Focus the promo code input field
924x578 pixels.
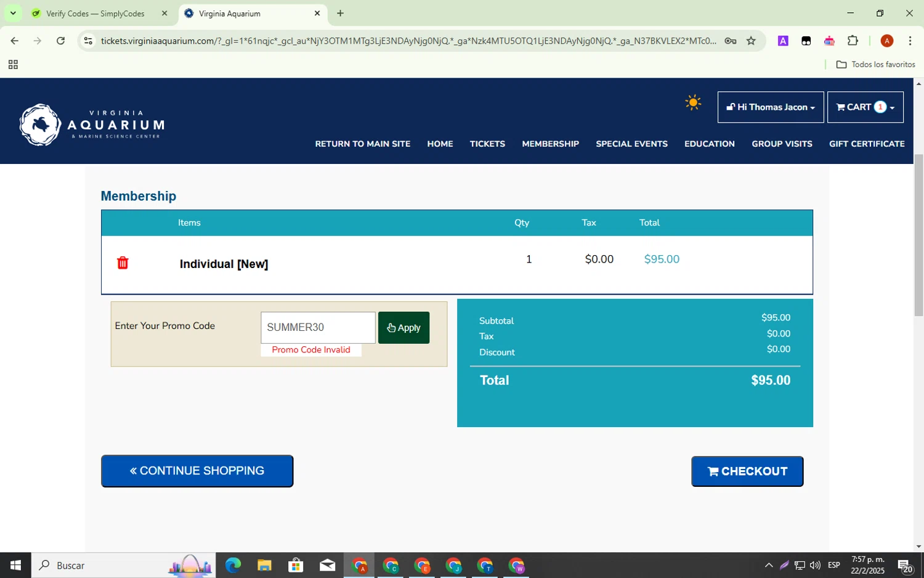point(318,327)
